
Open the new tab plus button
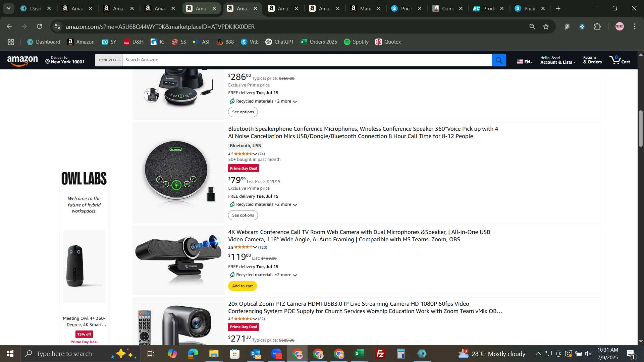tap(558, 8)
